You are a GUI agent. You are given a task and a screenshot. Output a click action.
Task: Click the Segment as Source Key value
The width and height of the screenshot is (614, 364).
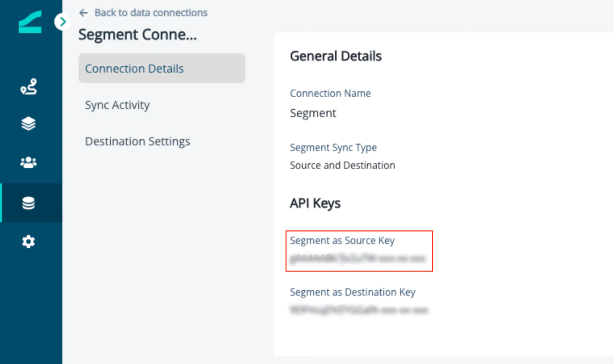pyautogui.click(x=358, y=259)
